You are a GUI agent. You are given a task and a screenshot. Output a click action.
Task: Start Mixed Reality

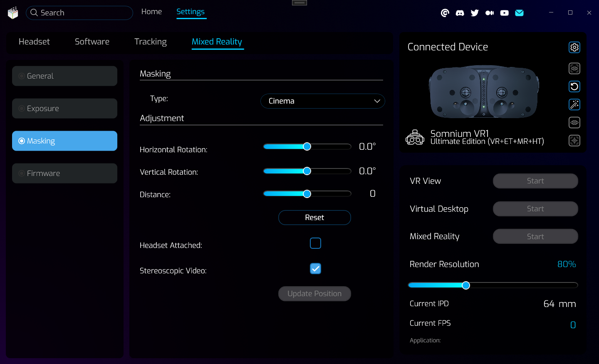coord(535,236)
